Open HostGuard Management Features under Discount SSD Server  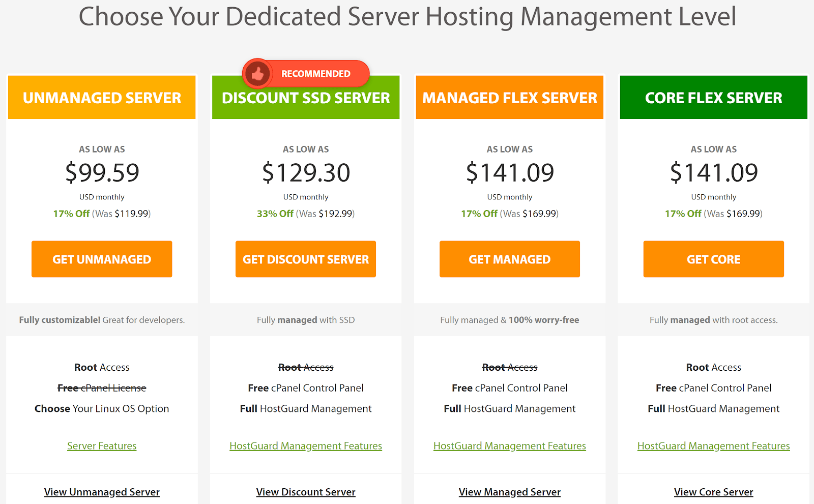pos(305,446)
